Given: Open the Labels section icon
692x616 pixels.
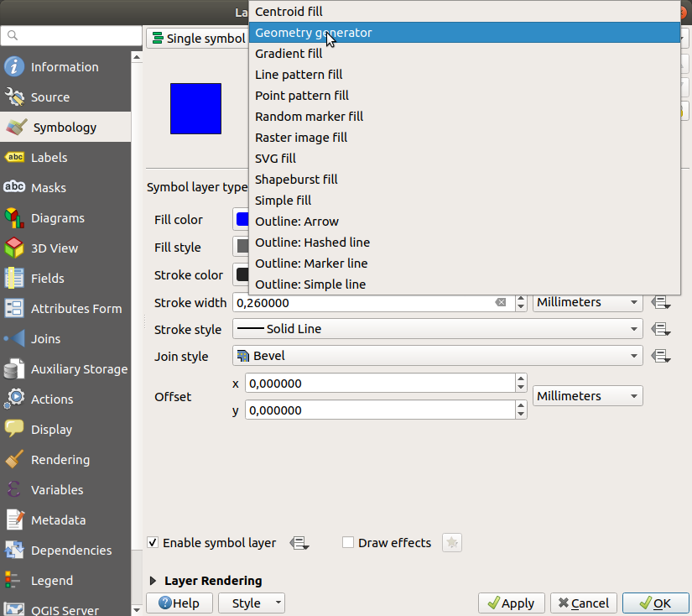Looking at the screenshot, I should click(14, 158).
